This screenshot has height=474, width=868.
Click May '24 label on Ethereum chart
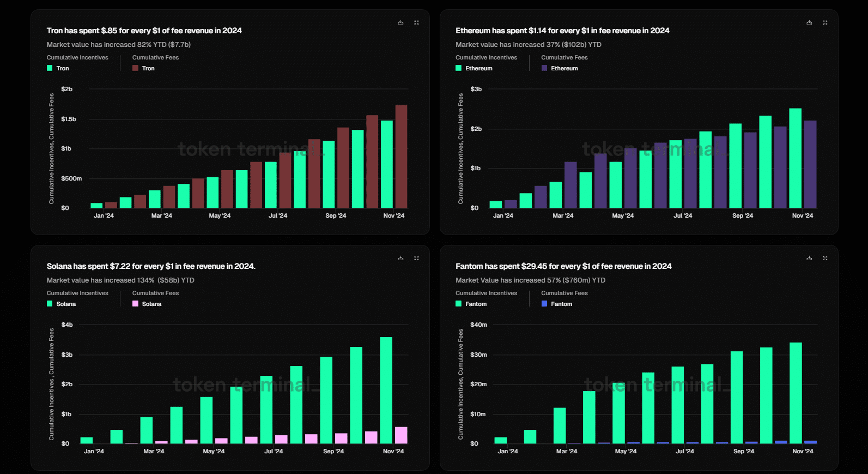623,215
